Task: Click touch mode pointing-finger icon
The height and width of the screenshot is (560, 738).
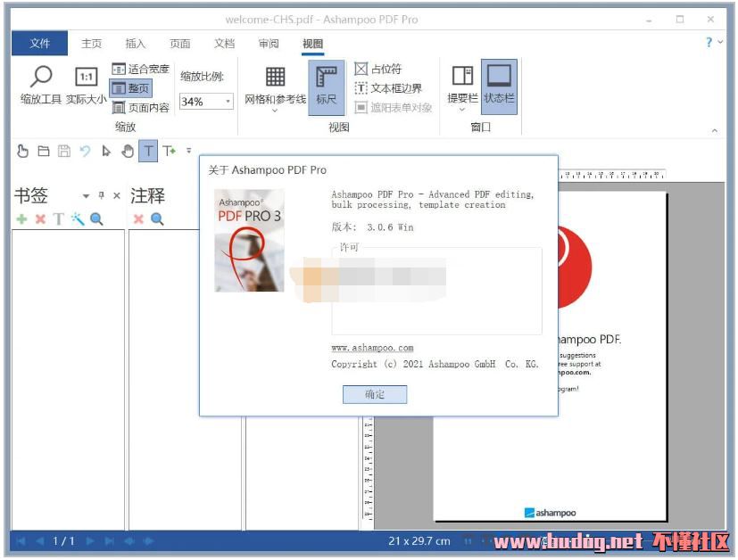Action: 22,151
